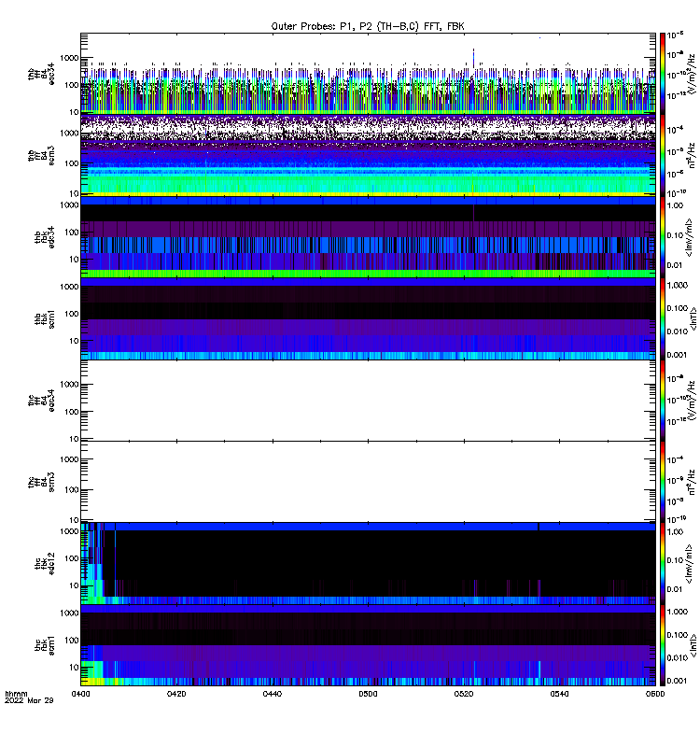
Task: Click the color bar beside thb fbk scm1 panel
Action: tap(662, 318)
